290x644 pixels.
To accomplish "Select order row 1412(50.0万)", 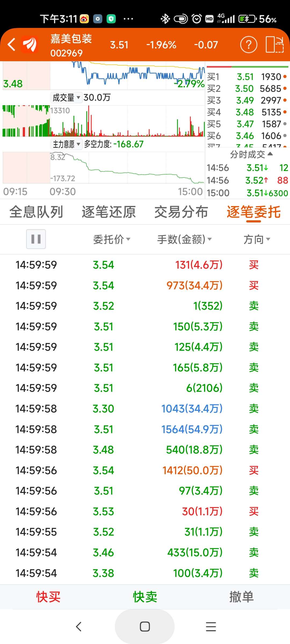I will click(x=145, y=470).
